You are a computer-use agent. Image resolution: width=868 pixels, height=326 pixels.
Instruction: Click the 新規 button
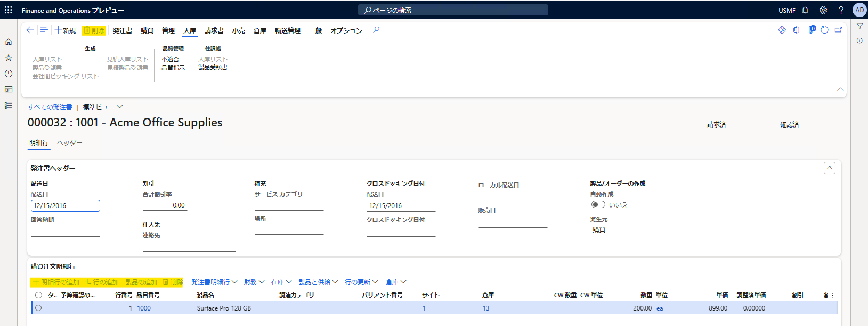click(65, 31)
